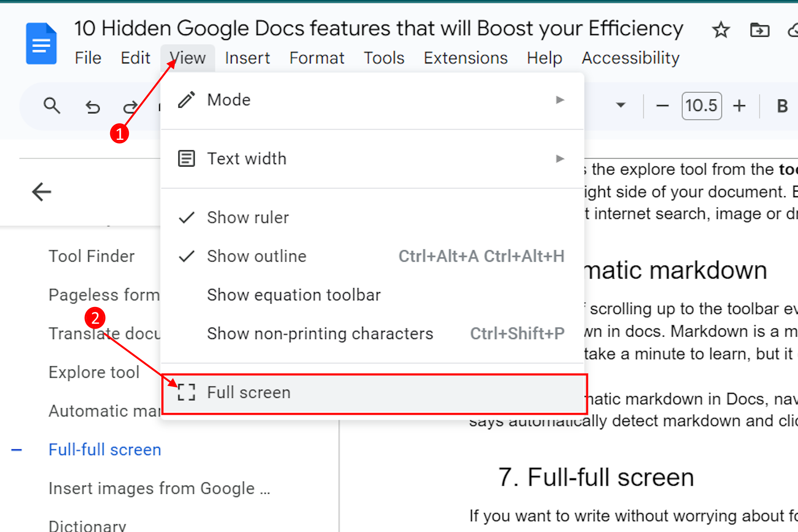Open the search menus magnifier tool
The height and width of the screenshot is (532, 798).
coord(52,106)
